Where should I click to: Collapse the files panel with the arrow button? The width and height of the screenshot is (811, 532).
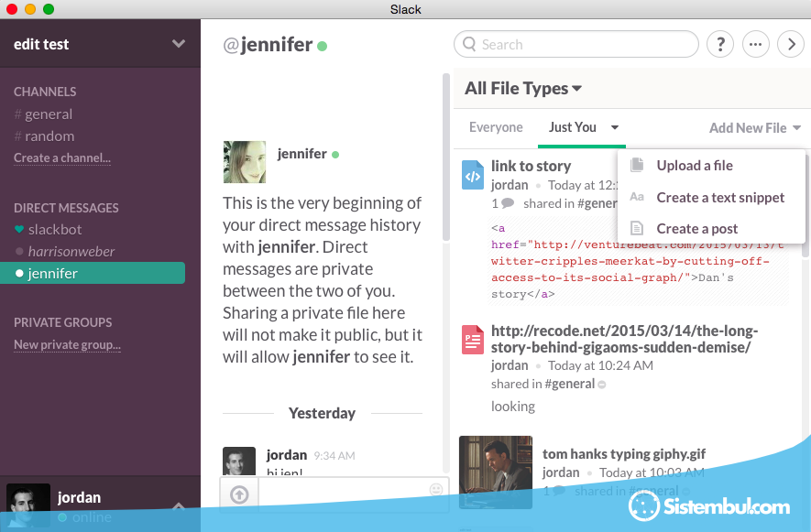[791, 45]
